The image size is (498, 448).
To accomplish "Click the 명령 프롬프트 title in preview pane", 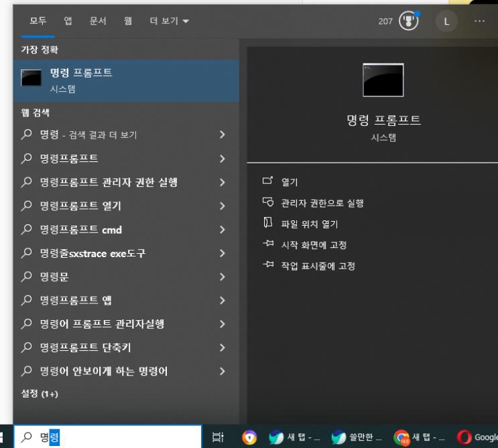I will click(x=383, y=120).
